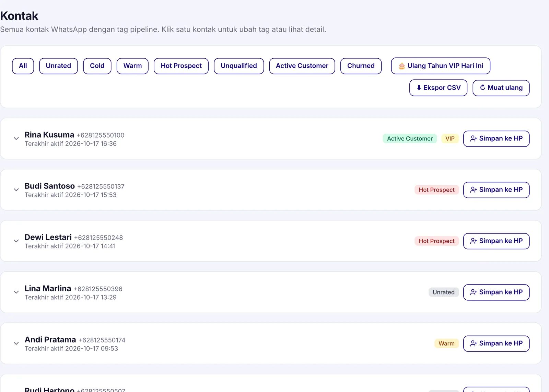This screenshot has width=549, height=392.
Task: Save Budi Santoso with Simpan ke HP
Action: pos(496,190)
